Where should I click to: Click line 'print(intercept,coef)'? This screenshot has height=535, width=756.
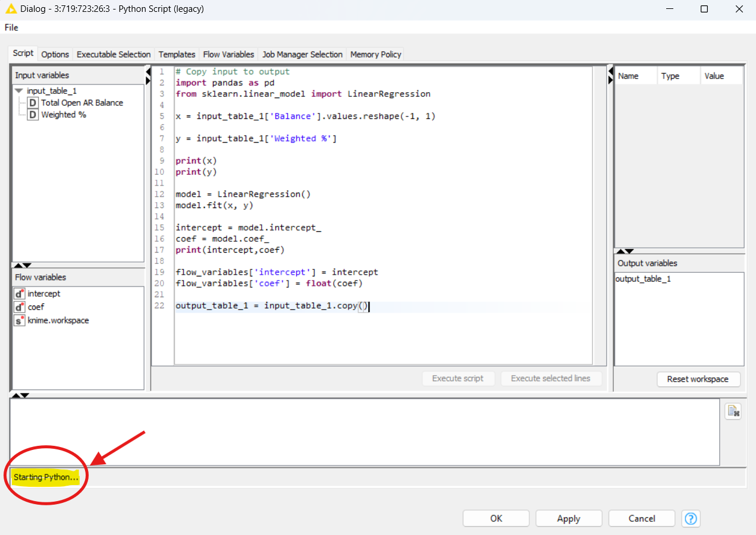tap(230, 250)
